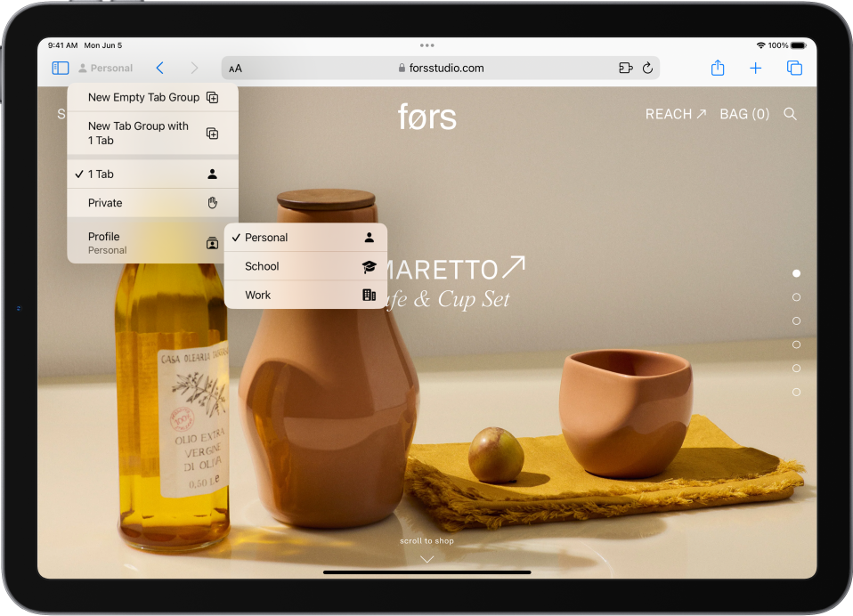Screen dimensions: 853x616
Task: Click the scroll to shop chevron
Action: pyautogui.click(x=426, y=558)
